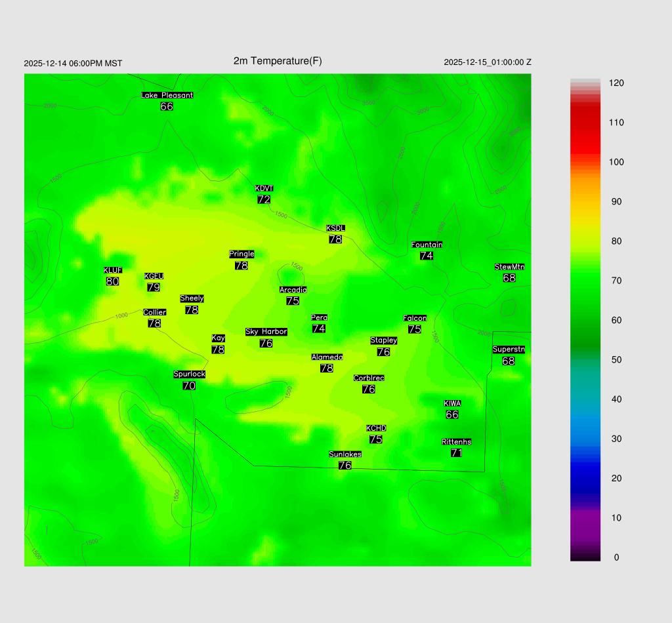The width and height of the screenshot is (672, 623).
Task: Select the KLUF station reading 80
Action: pyautogui.click(x=112, y=281)
